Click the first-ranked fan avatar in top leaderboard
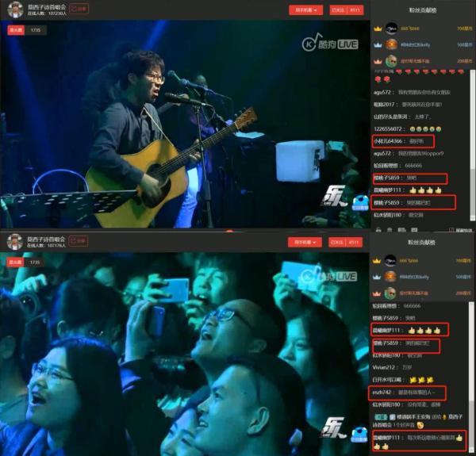 click(392, 28)
